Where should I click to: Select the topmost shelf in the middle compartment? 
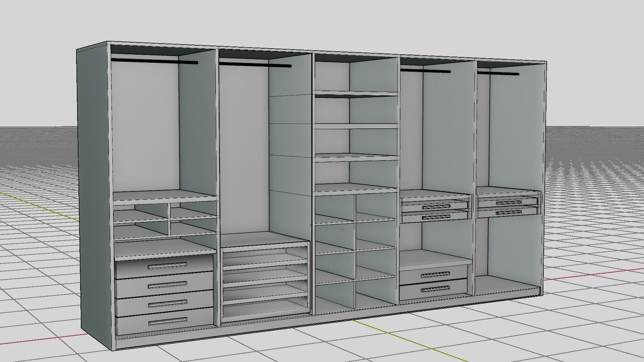coord(357,93)
